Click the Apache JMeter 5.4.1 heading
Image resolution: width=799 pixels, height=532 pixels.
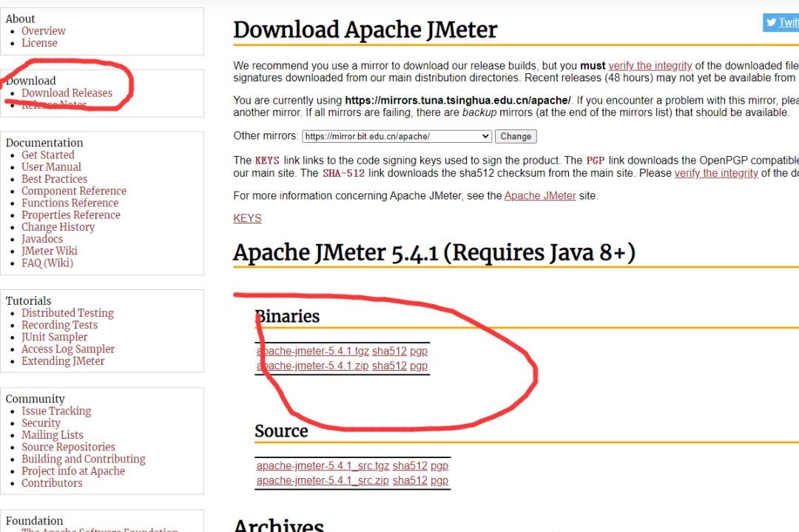[434, 253]
